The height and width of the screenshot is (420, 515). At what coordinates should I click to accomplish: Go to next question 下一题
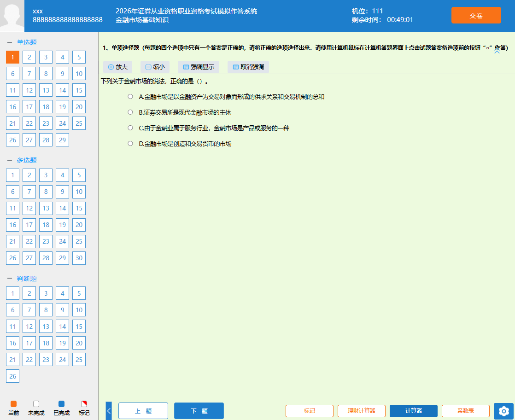coord(199,411)
